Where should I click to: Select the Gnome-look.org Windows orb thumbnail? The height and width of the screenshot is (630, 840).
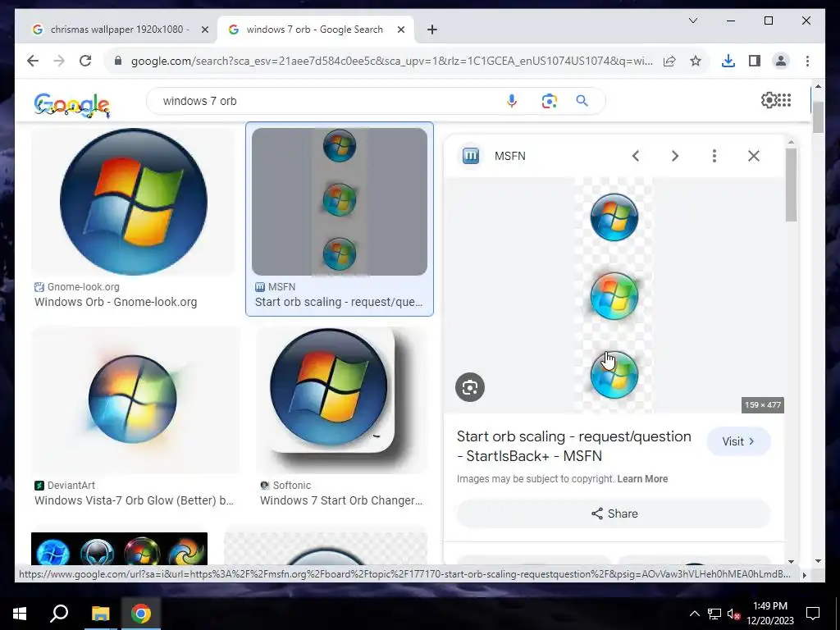point(134,202)
